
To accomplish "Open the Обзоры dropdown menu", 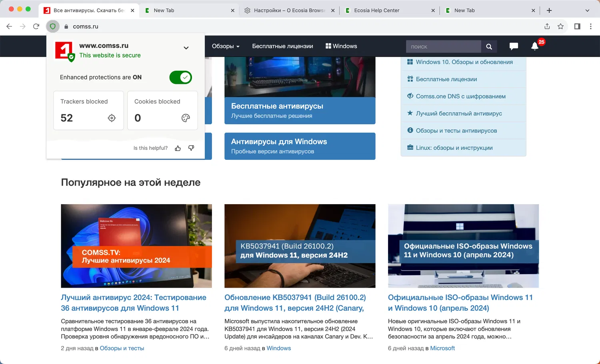I will coord(226,46).
